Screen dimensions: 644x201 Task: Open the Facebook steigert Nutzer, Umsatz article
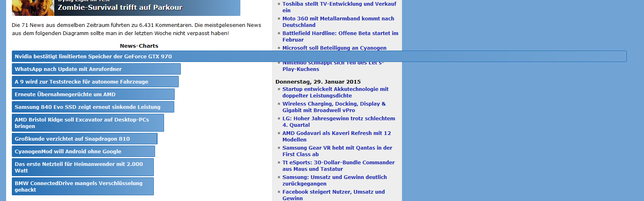pyautogui.click(x=333, y=195)
